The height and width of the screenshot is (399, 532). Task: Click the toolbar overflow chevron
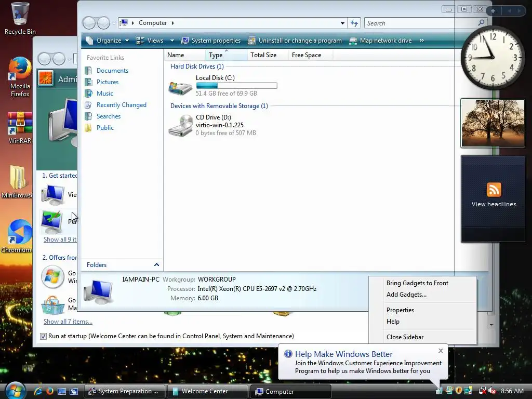pos(422,41)
